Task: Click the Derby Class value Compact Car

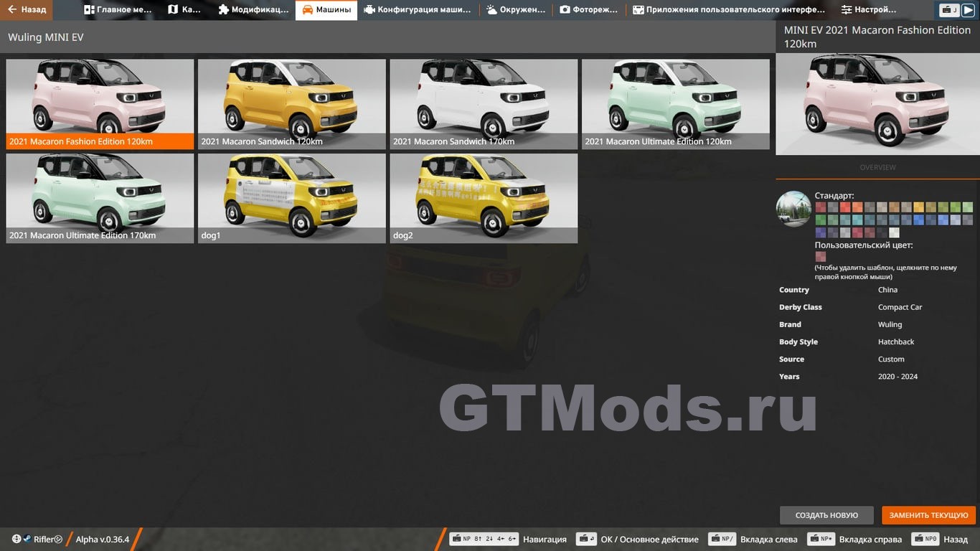Action: tap(900, 307)
